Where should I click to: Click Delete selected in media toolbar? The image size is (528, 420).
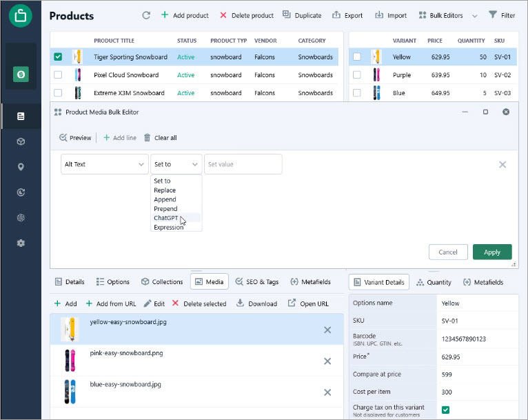199,303
